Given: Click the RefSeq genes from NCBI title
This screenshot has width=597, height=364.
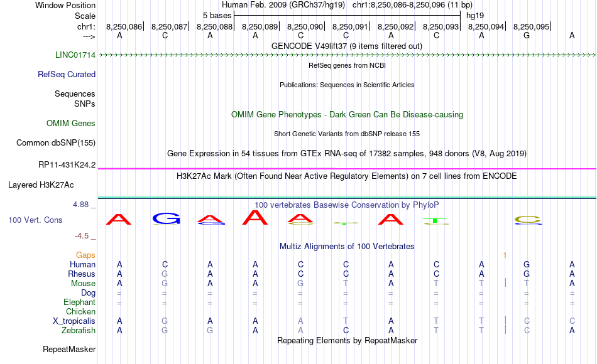Looking at the screenshot, I should (x=347, y=65).
